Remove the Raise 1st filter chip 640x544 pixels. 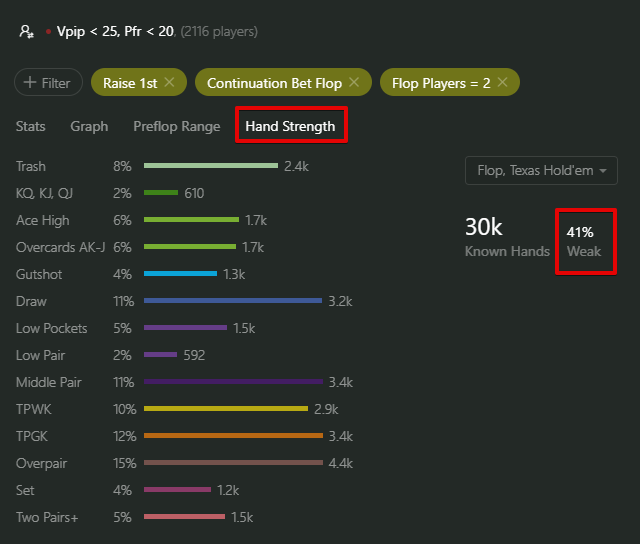coord(170,83)
